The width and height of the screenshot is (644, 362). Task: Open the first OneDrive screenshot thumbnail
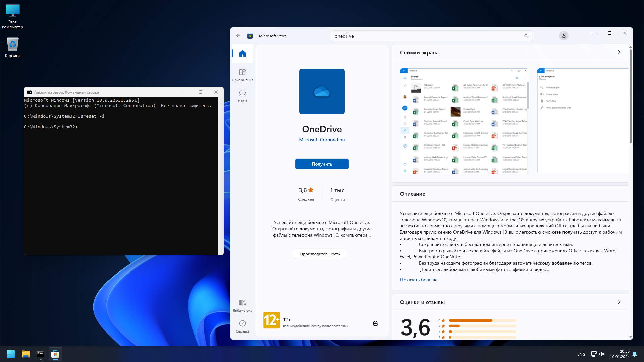(464, 121)
